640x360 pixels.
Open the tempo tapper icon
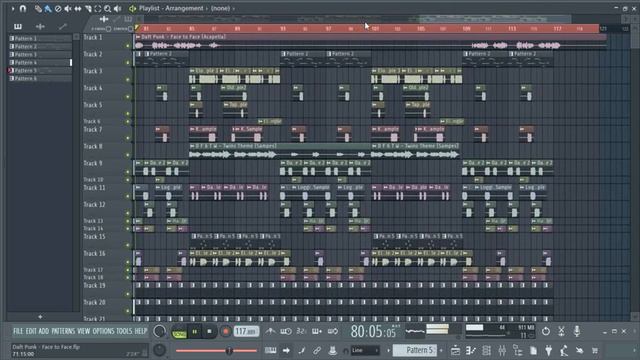coord(564,350)
